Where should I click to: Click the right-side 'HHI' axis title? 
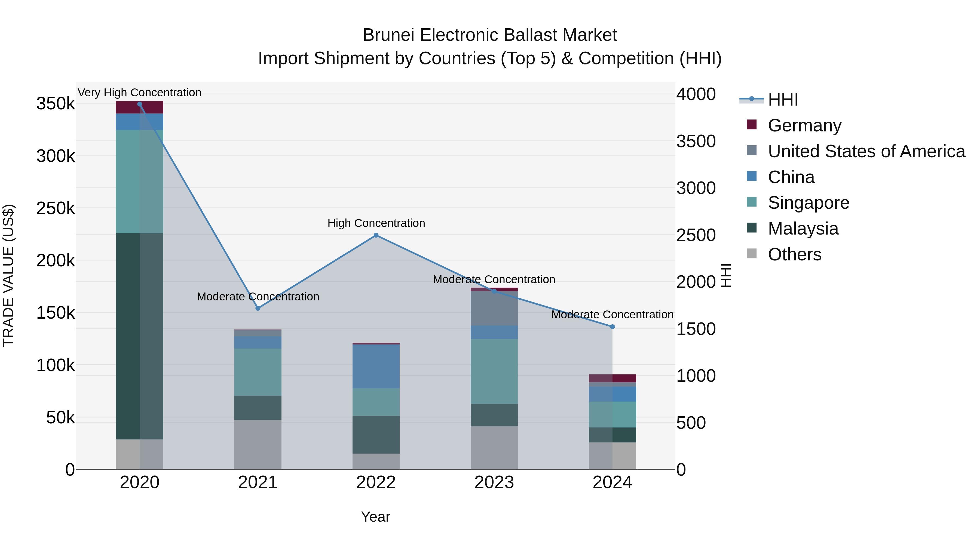point(726,275)
